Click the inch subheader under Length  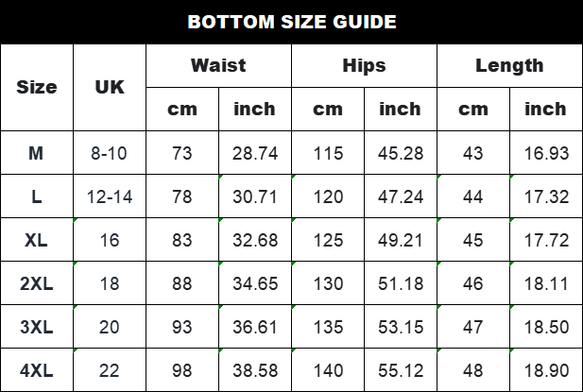545,109
